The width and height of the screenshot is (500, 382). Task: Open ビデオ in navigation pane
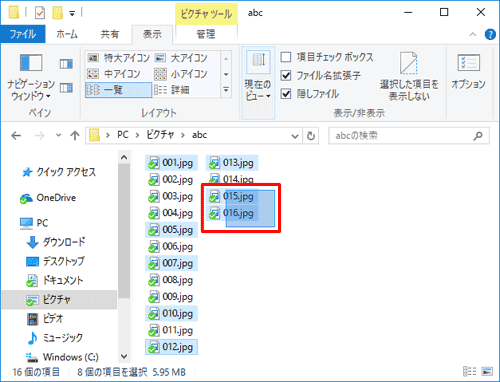[x=45, y=319]
